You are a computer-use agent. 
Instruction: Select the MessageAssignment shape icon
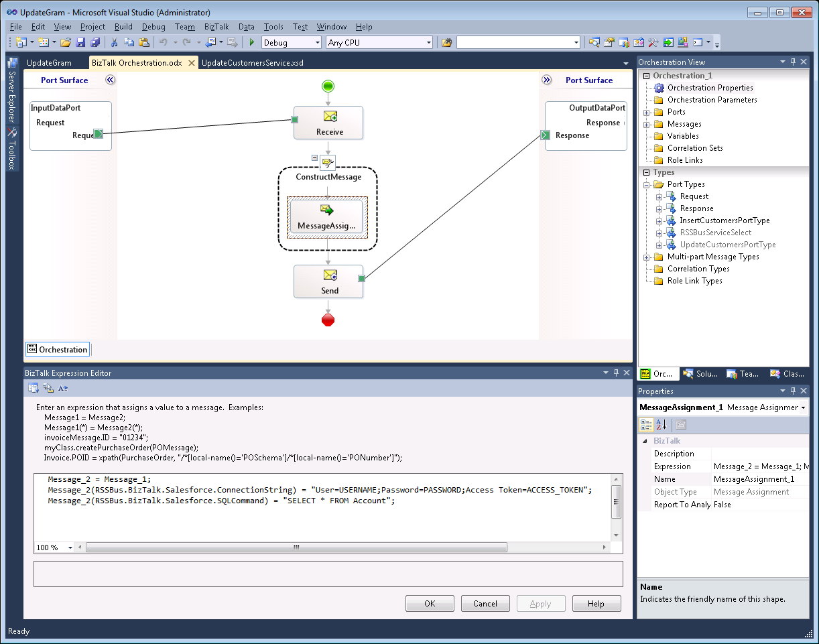tap(327, 209)
